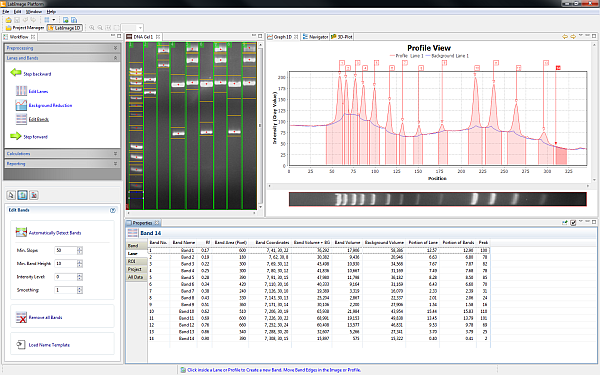Click the gel image vertical scrollbar
600x375 pixels.
click(x=261, y=125)
